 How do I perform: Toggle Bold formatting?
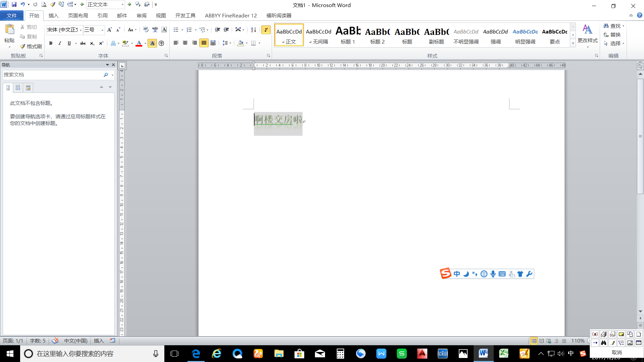point(51,43)
